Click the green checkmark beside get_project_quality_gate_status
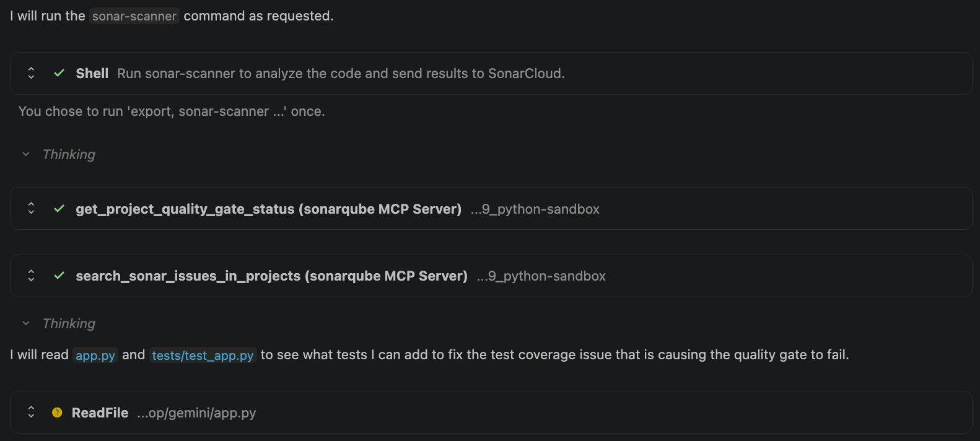 59,209
